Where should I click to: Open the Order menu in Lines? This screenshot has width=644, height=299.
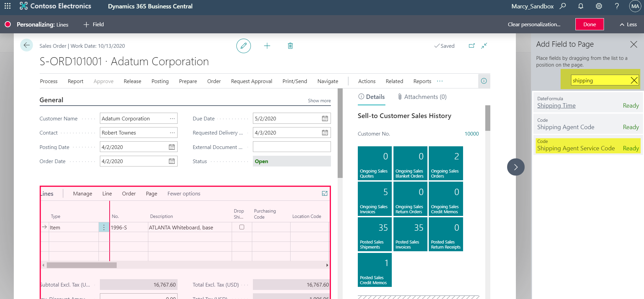pos(129,193)
